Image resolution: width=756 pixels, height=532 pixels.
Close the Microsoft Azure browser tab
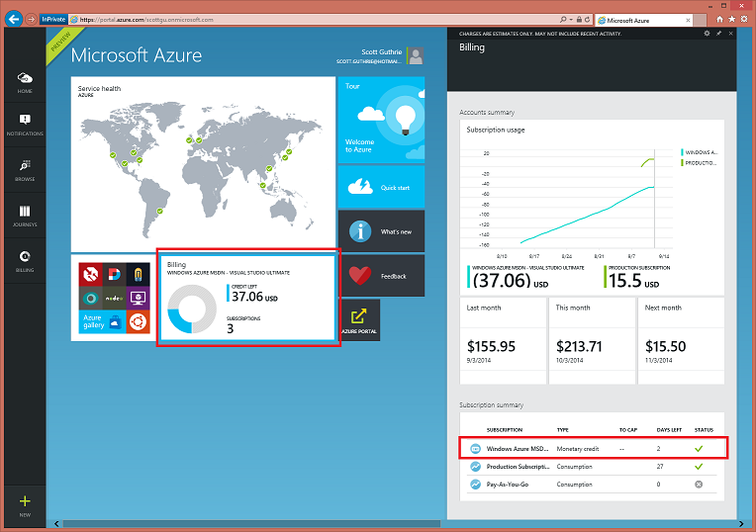688,20
